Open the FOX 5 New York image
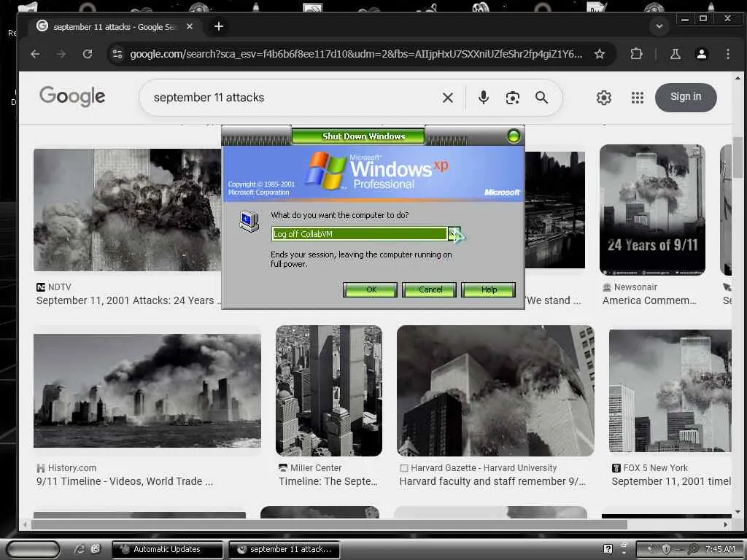 670,391
